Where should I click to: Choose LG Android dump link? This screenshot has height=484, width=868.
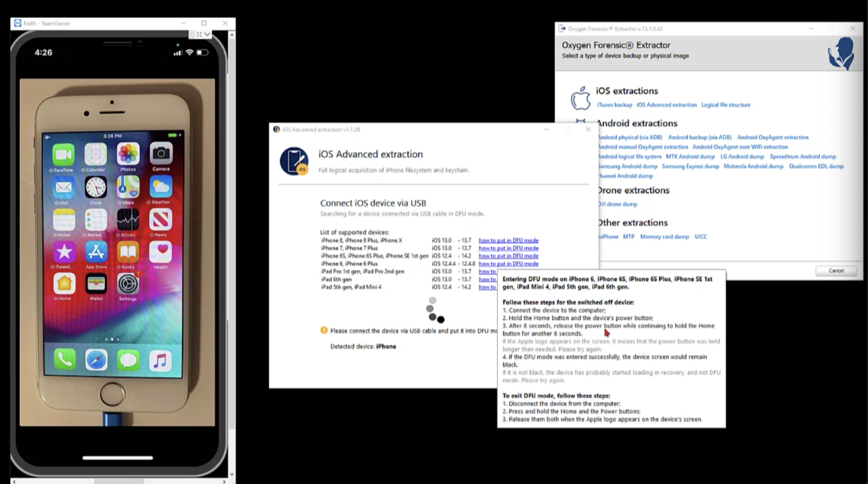(742, 157)
